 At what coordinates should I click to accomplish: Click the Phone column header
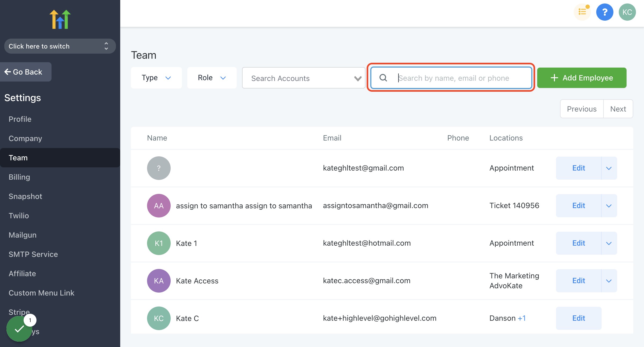tap(458, 138)
